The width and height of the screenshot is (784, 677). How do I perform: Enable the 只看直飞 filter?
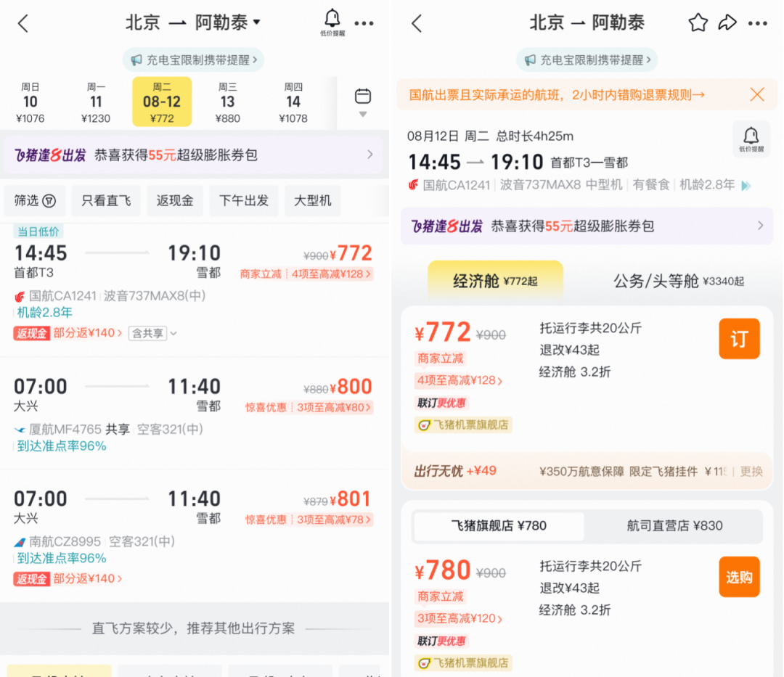tap(106, 201)
